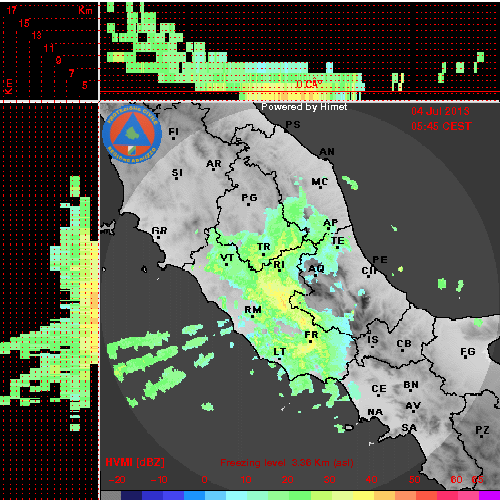Click the SI city label

177,173
